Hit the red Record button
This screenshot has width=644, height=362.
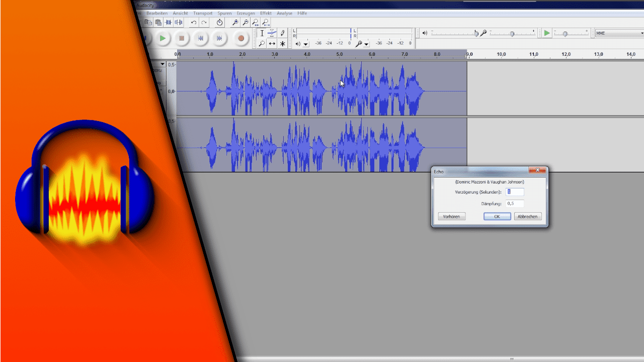click(x=241, y=38)
